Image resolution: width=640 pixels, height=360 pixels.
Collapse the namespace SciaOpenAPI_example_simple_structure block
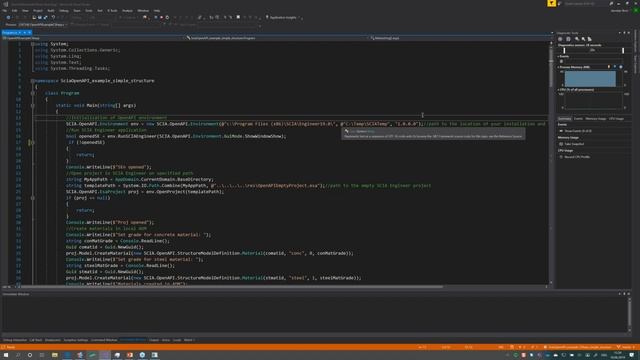pyautogui.click(x=32, y=81)
